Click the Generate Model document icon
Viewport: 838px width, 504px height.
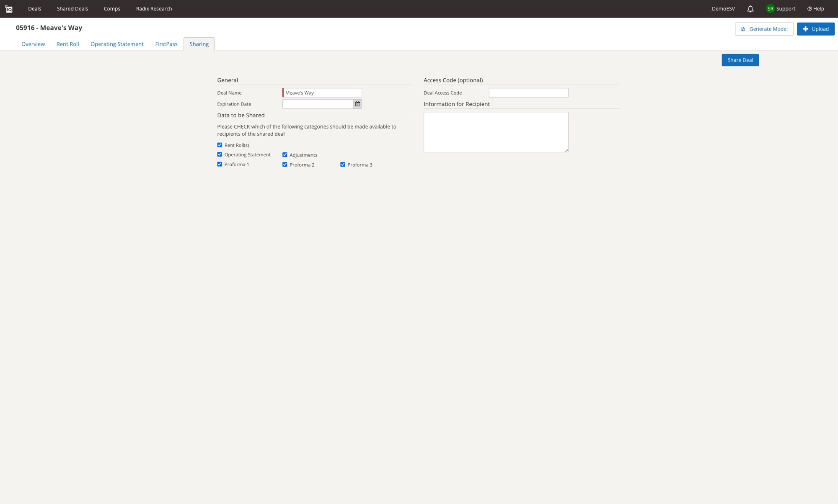point(742,29)
